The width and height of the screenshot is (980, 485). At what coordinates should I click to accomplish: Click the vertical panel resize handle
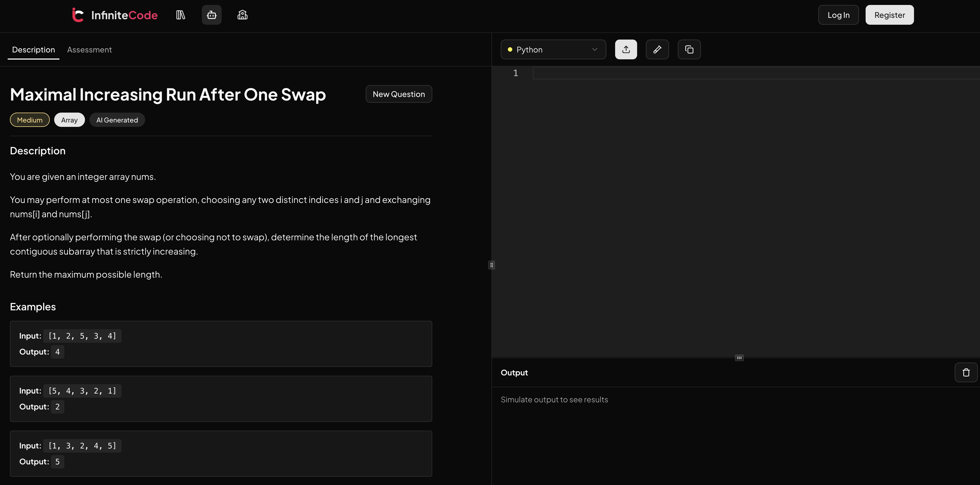[492, 265]
